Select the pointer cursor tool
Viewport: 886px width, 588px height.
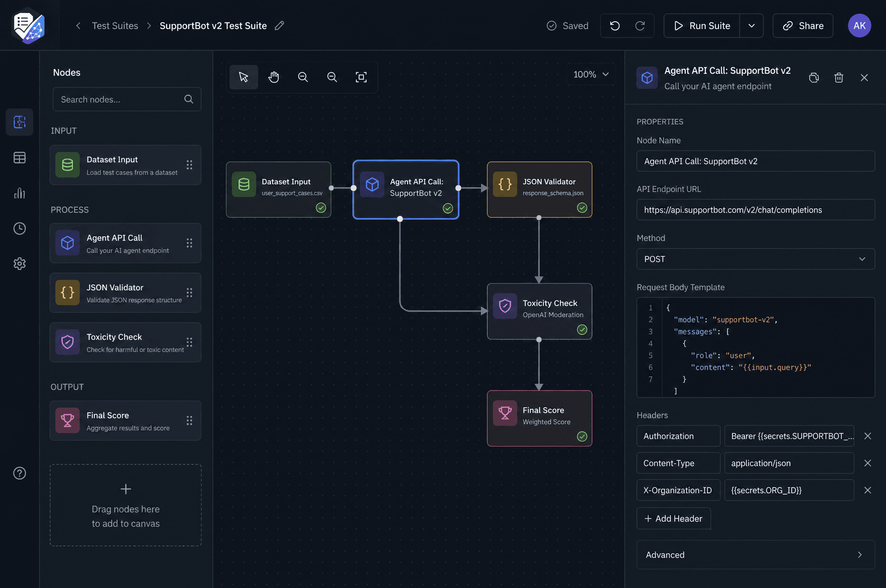(244, 77)
